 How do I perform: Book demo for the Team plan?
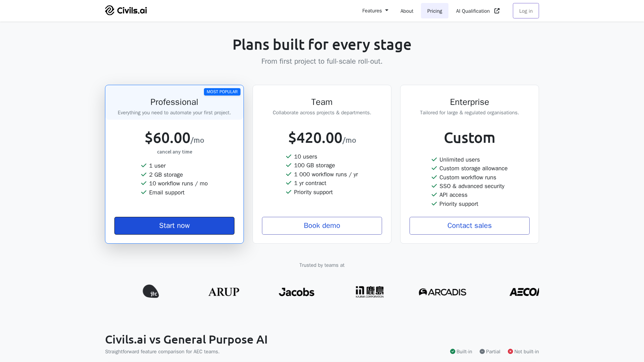pyautogui.click(x=322, y=226)
